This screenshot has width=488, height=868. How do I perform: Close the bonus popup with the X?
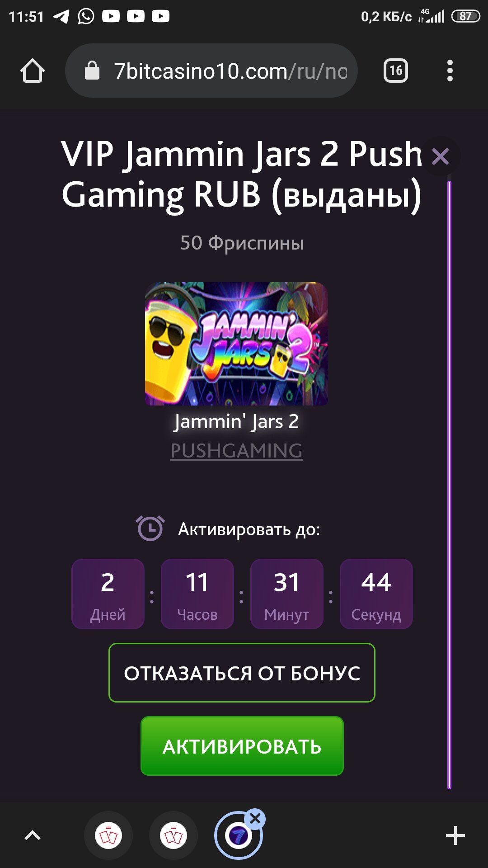[441, 157]
